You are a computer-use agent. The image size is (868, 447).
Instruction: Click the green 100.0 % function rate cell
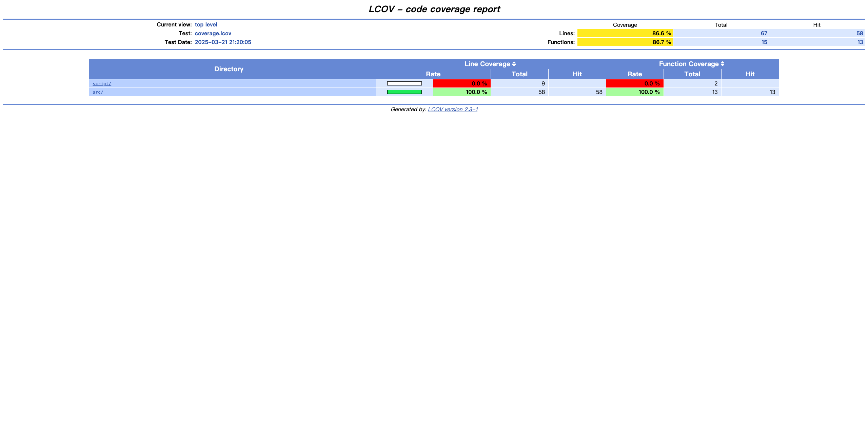(635, 92)
